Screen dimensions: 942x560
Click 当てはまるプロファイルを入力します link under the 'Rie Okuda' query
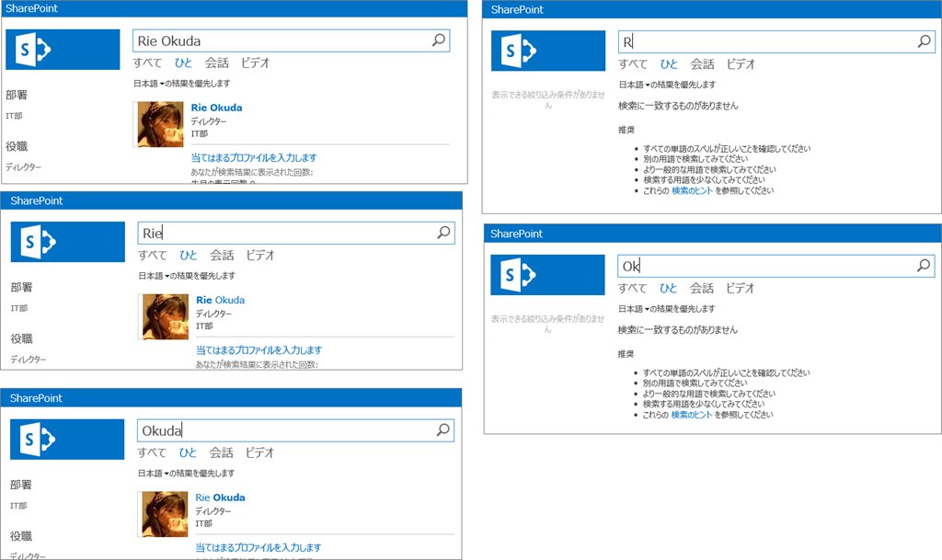click(254, 157)
